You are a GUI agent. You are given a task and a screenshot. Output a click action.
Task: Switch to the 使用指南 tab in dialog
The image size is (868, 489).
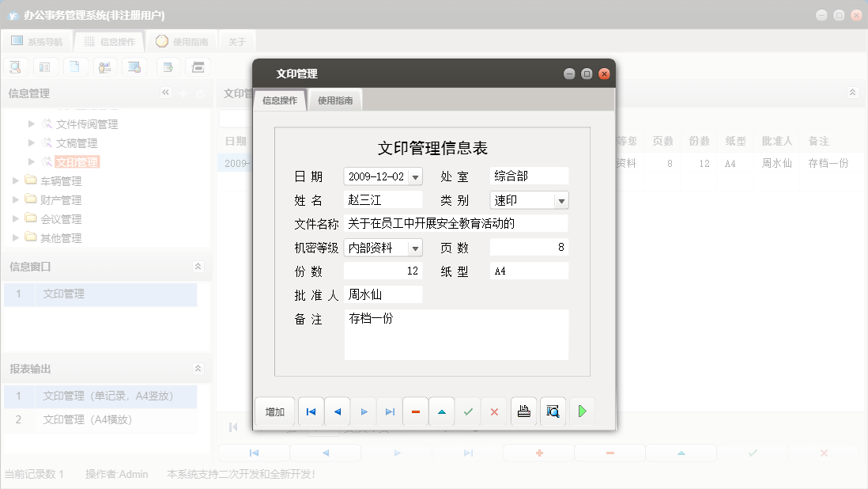pos(334,100)
